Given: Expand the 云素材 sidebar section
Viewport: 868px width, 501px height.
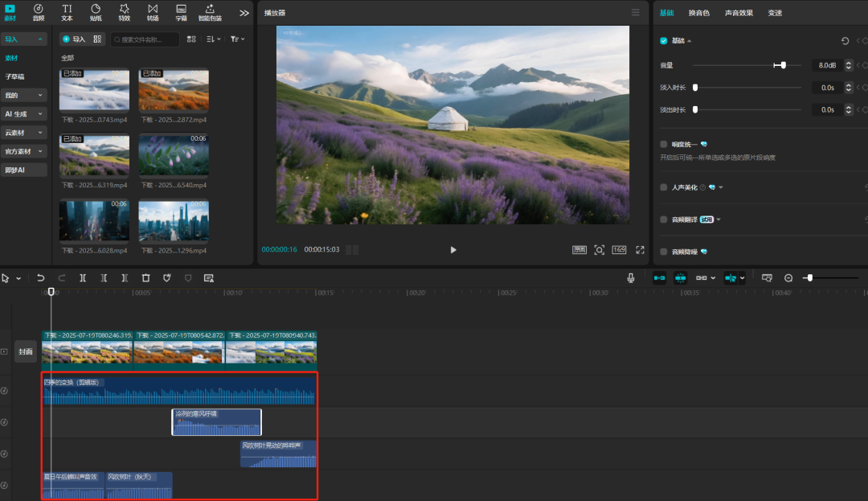Looking at the screenshot, I should point(24,133).
